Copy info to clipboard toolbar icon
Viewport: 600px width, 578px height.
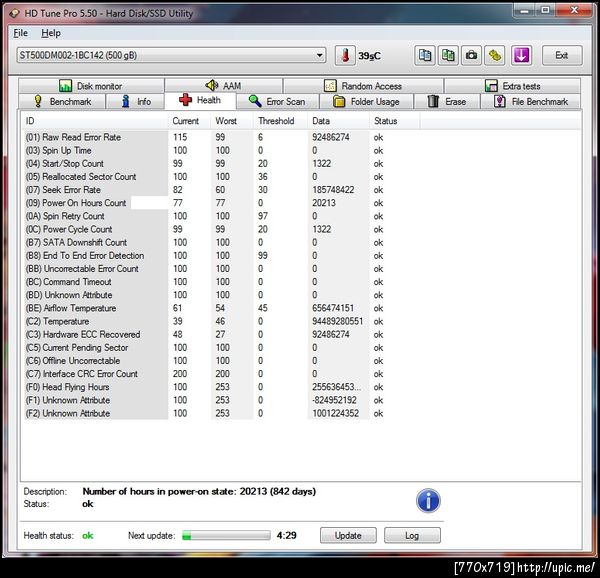(x=425, y=55)
